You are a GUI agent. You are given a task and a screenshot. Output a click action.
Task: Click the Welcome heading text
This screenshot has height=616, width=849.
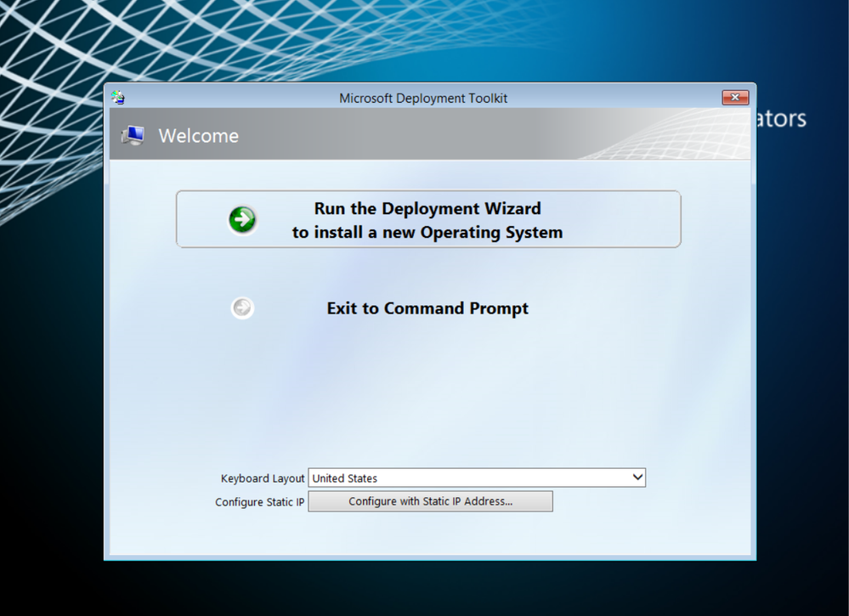(x=198, y=136)
